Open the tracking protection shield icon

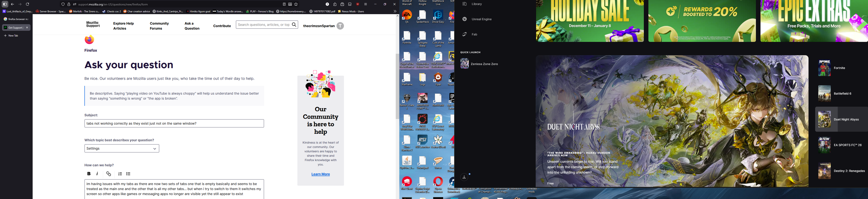coord(63,4)
